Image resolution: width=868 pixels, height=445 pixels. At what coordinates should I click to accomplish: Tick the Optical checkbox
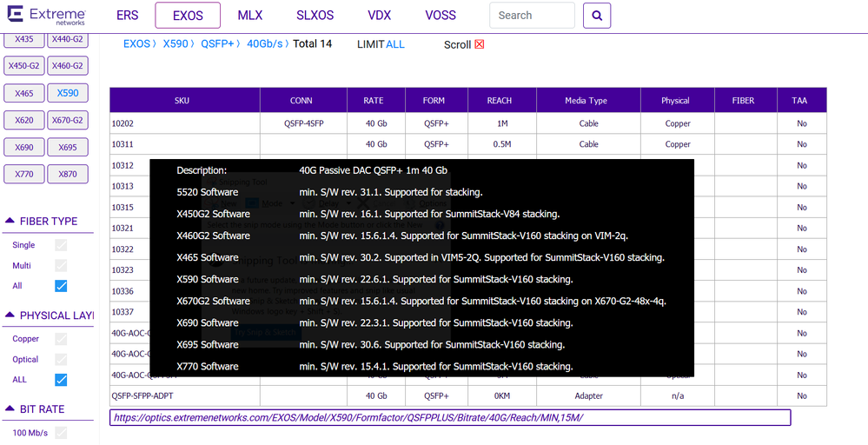click(61, 359)
